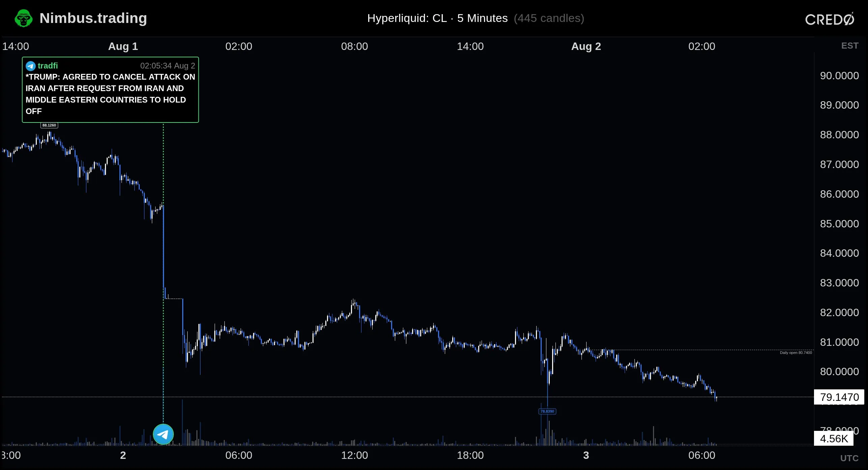Click the Daily open 80.7400 line label

(x=796, y=353)
